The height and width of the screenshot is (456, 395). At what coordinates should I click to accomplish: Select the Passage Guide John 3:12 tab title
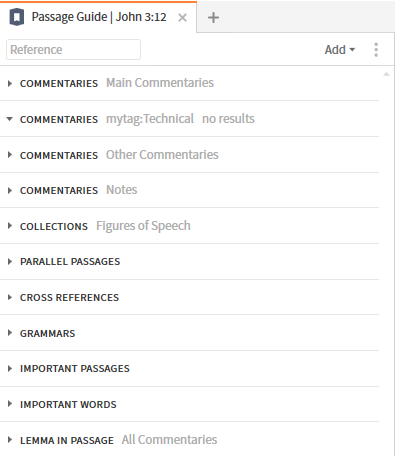(x=99, y=17)
